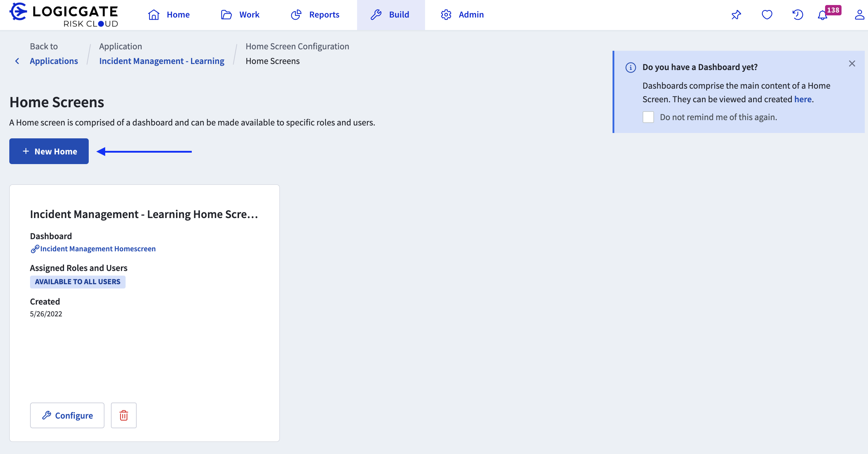This screenshot has height=454, width=868.
Task: Click Home Screens breadcrumb text
Action: [273, 61]
